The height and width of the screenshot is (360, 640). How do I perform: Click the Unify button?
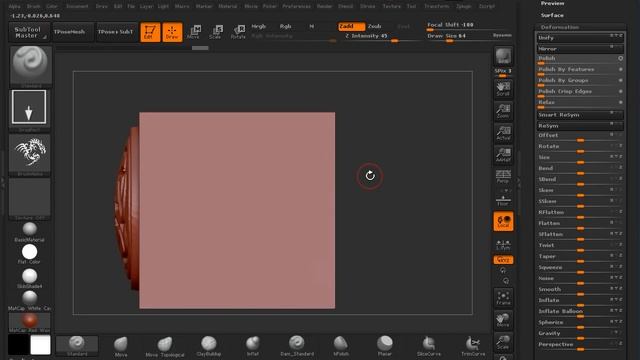pyautogui.click(x=580, y=38)
